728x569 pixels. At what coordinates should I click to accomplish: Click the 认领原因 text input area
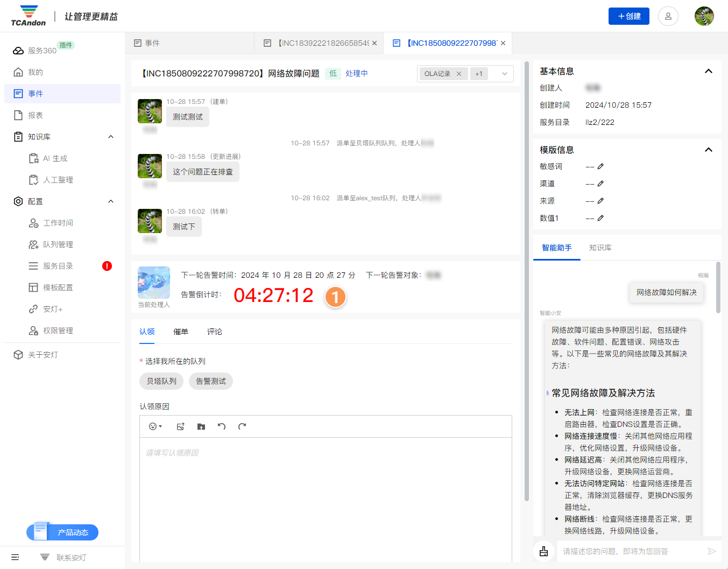[x=326, y=495]
